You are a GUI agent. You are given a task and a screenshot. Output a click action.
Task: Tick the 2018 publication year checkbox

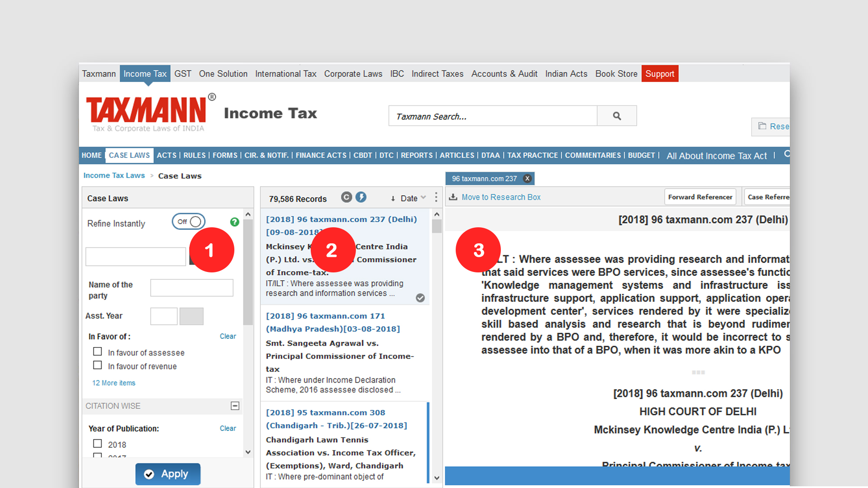tap(98, 444)
